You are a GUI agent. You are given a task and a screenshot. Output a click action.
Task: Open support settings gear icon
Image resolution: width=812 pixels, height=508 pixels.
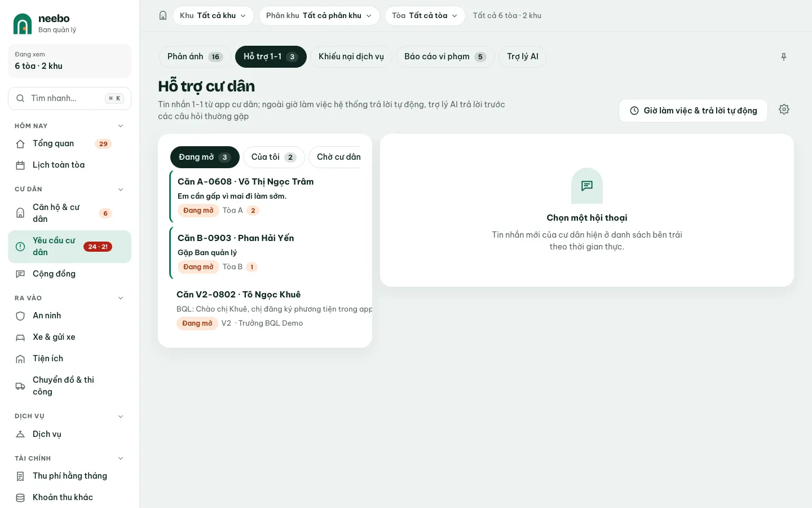tap(784, 110)
